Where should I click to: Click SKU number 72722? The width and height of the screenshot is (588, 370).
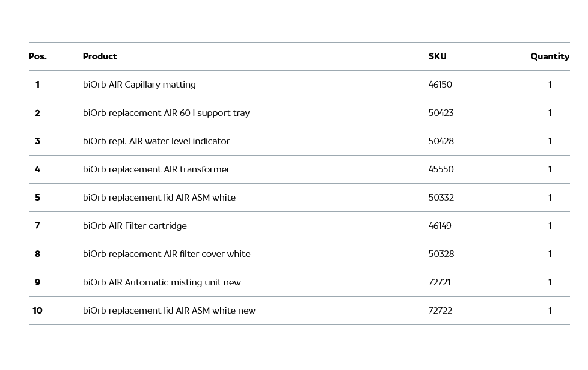click(x=440, y=311)
